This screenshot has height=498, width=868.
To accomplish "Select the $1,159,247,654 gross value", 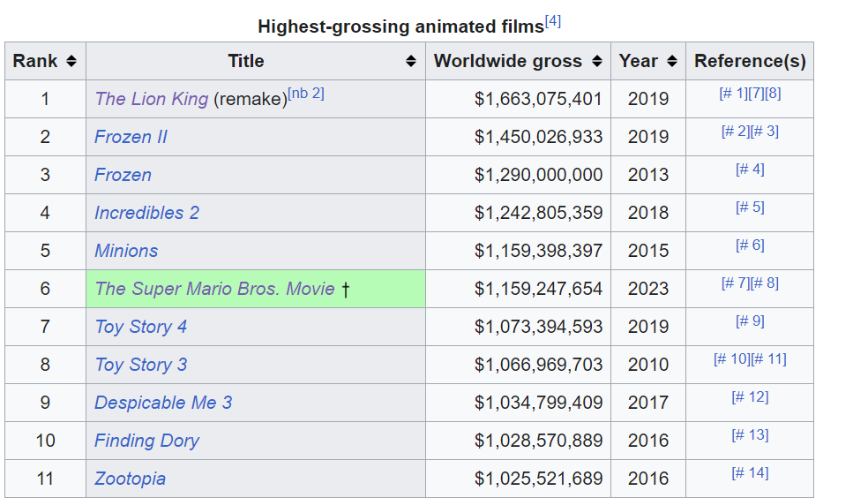I will 538,289.
